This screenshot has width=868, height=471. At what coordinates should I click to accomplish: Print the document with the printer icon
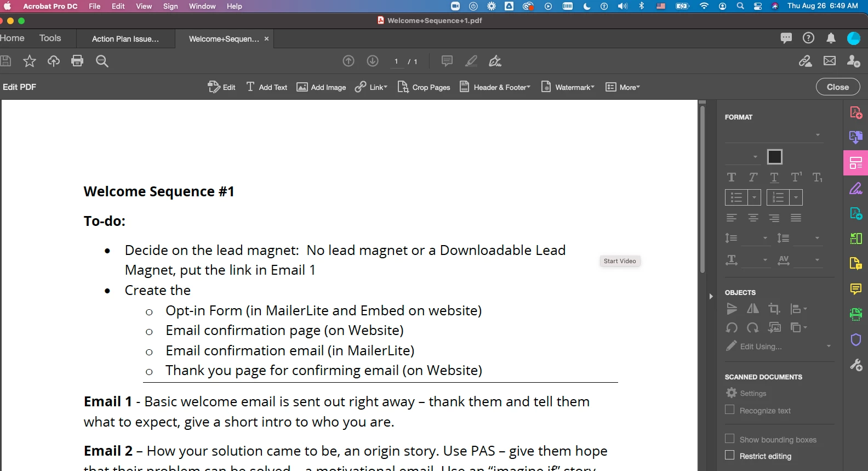tap(77, 61)
